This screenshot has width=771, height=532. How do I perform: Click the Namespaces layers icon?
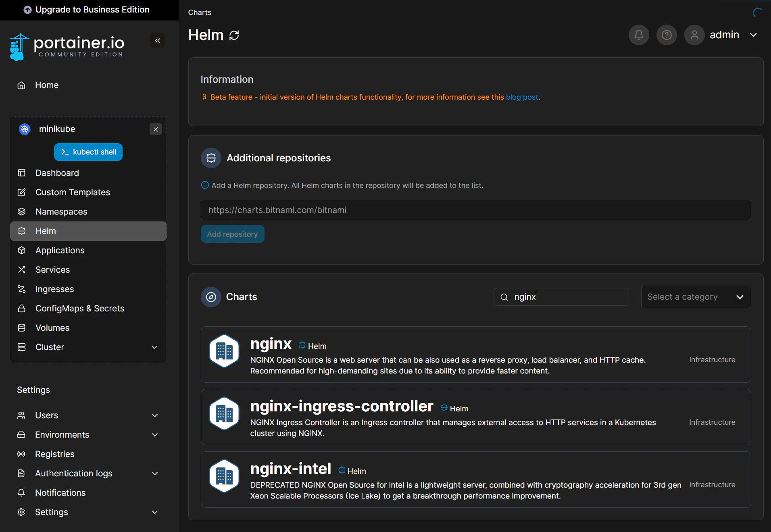click(x=22, y=212)
